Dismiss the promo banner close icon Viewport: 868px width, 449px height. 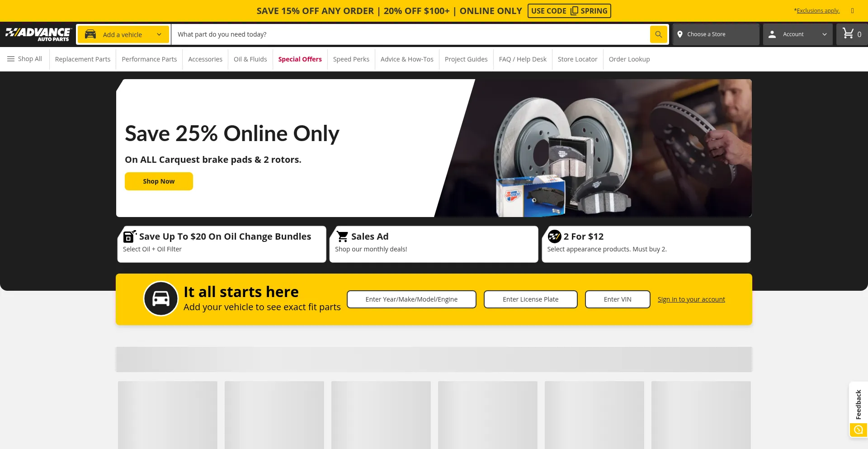(x=852, y=11)
